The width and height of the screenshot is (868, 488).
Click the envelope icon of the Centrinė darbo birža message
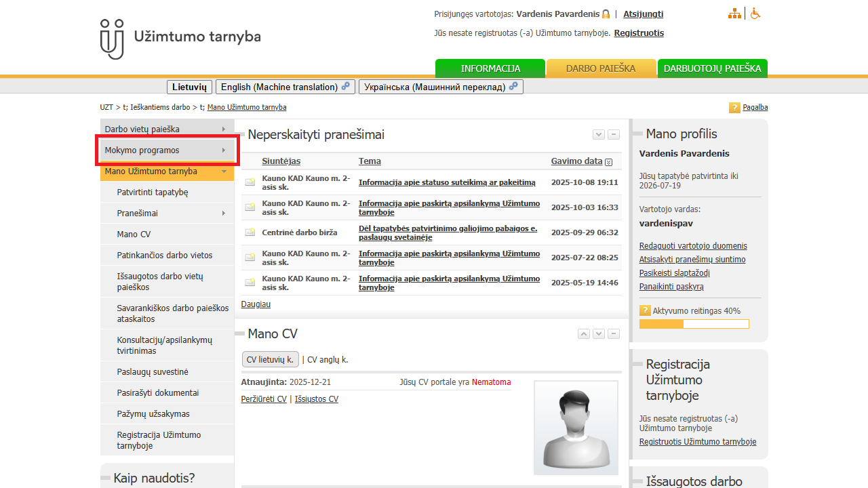[250, 232]
